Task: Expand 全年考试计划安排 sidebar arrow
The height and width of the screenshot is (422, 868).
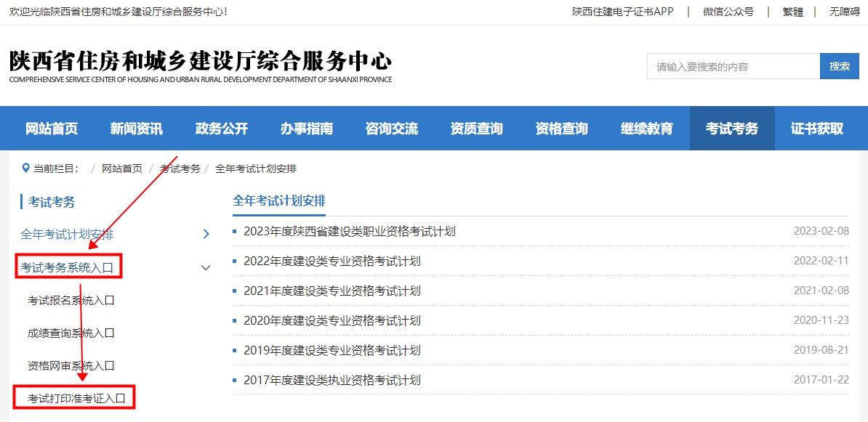Action: pyautogui.click(x=206, y=234)
